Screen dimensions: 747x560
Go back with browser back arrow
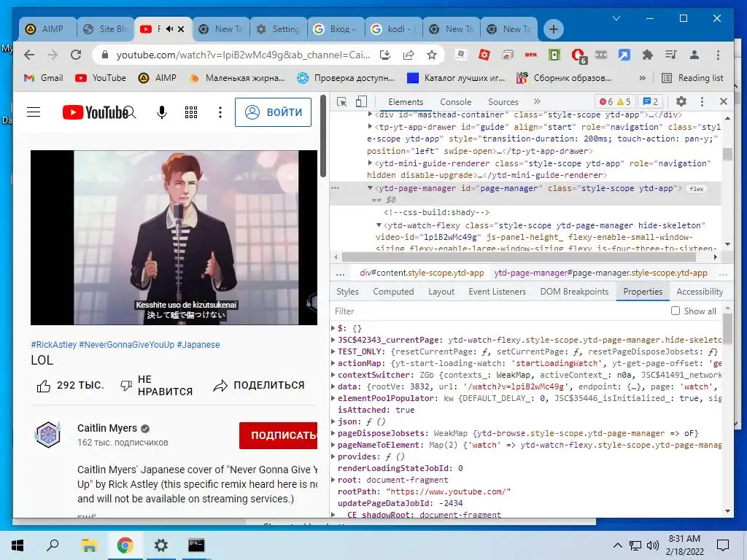(x=29, y=55)
